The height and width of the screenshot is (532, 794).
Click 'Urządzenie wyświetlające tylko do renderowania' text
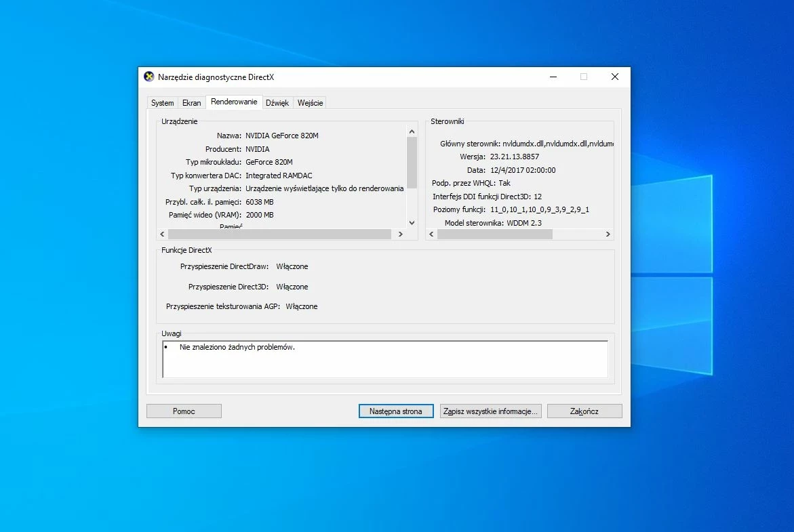point(325,188)
